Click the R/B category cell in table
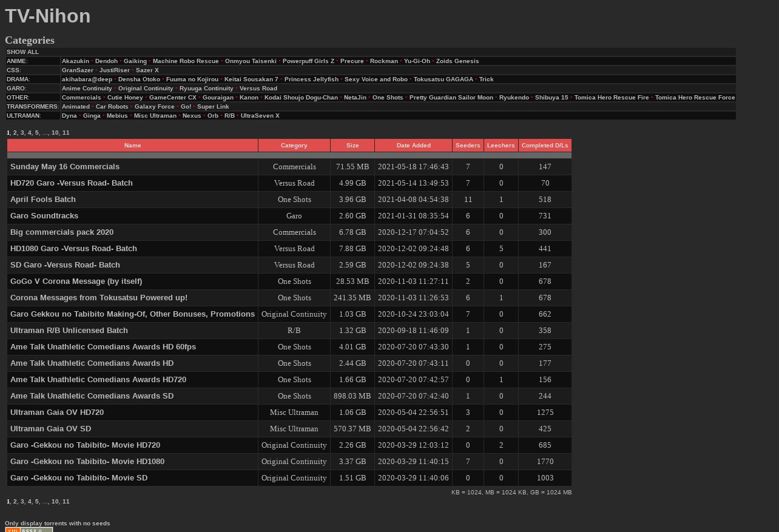The image size is (779, 532). tap(294, 331)
